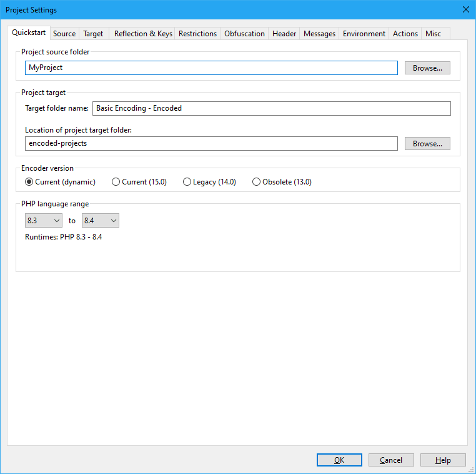Browse for project target folder location
The width and height of the screenshot is (476, 474).
427,144
